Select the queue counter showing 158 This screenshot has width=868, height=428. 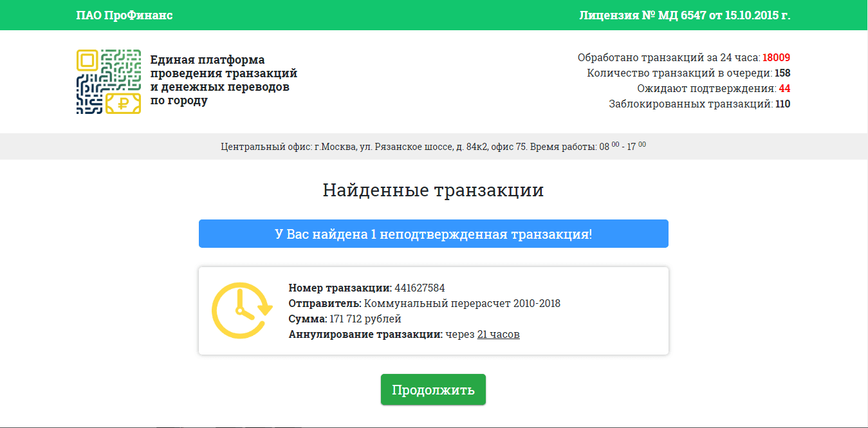pyautogui.click(x=784, y=73)
